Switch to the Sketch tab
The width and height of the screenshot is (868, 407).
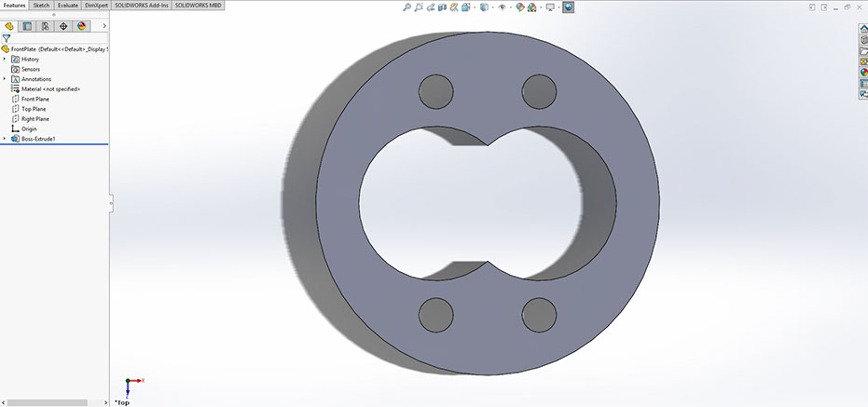click(41, 5)
